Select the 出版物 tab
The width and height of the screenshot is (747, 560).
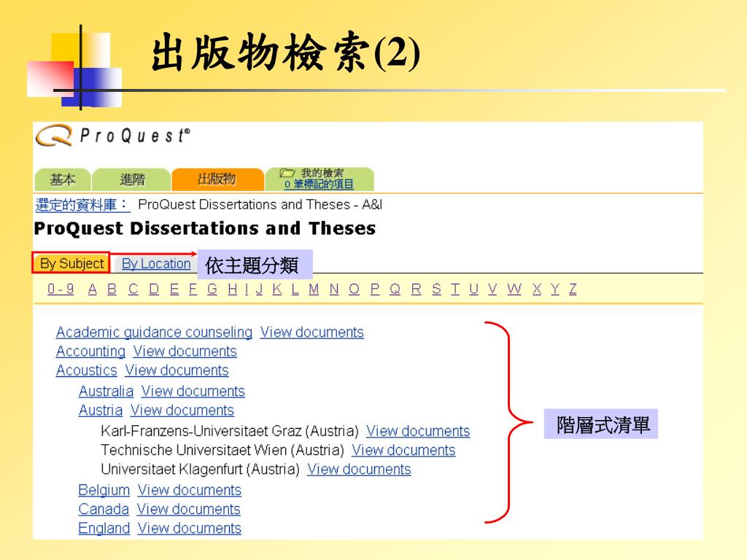tap(217, 179)
